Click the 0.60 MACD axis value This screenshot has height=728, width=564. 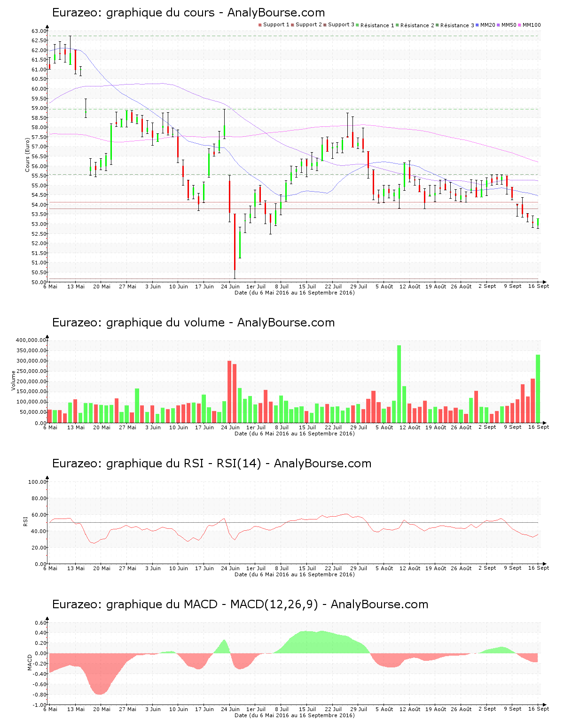coord(41,623)
